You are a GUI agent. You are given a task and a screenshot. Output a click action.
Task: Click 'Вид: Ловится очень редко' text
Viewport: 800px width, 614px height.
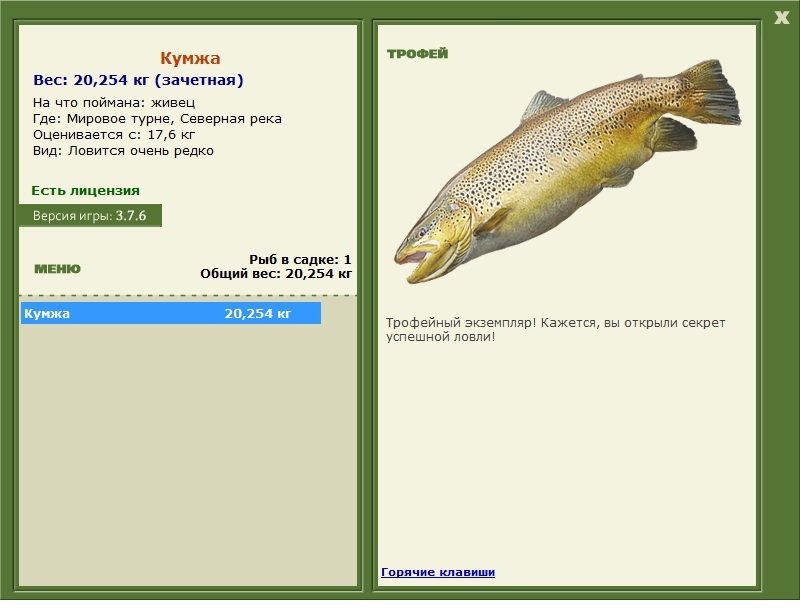click(123, 151)
